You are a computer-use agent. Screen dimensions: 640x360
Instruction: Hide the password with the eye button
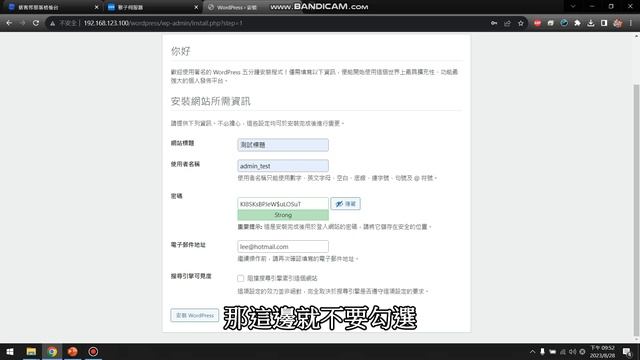[x=346, y=204]
